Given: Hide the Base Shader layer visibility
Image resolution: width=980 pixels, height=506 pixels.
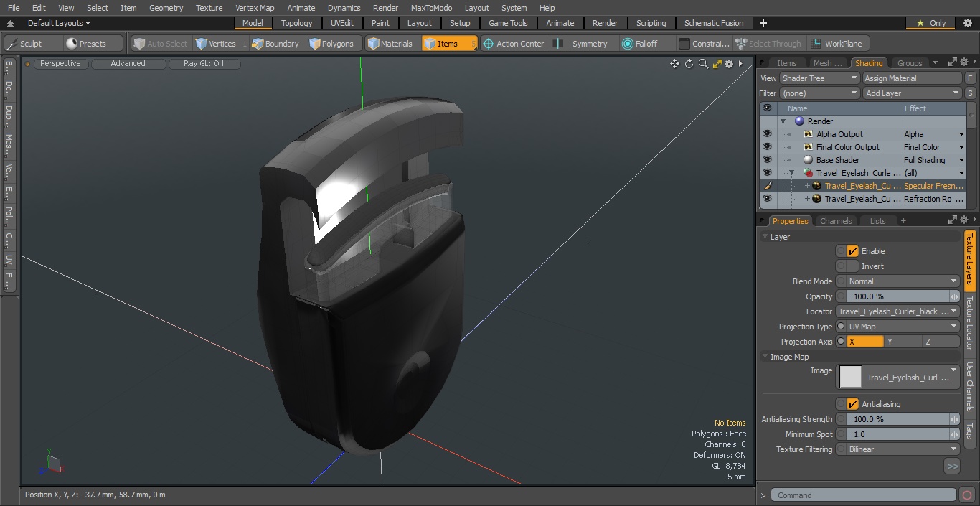Looking at the screenshot, I should 767,160.
